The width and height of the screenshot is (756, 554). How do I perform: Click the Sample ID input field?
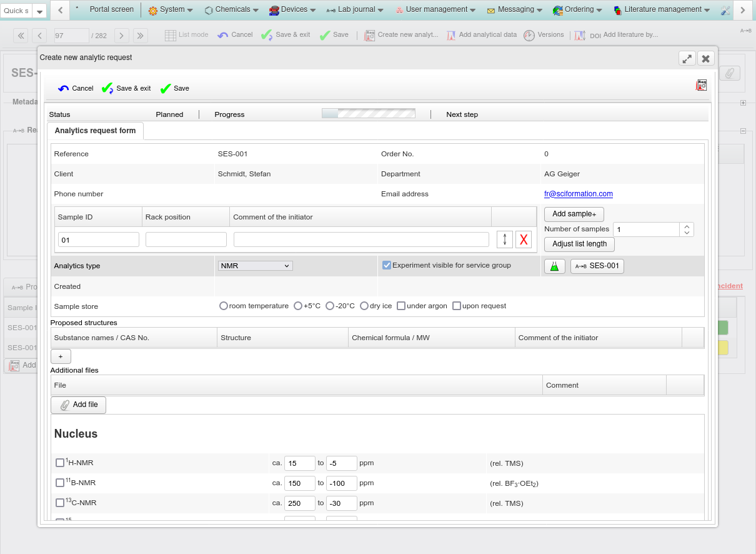(99, 239)
